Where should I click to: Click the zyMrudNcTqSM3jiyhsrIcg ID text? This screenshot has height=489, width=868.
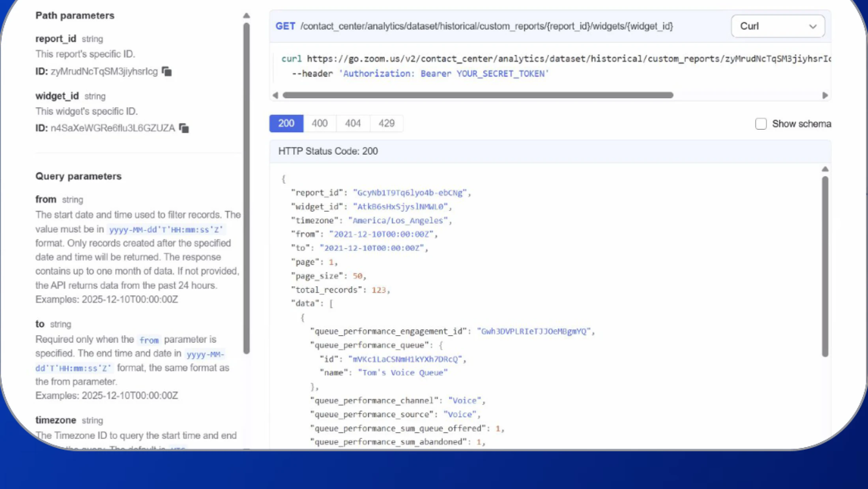(x=104, y=71)
